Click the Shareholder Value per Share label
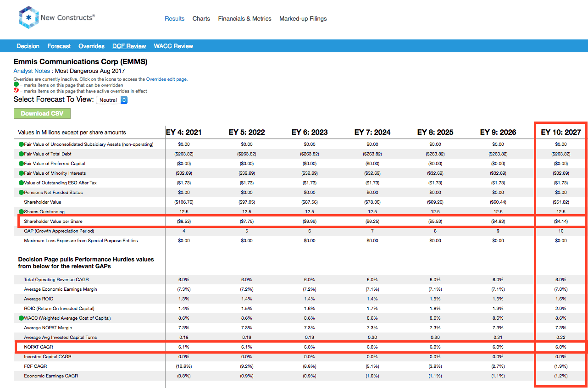 pos(52,222)
